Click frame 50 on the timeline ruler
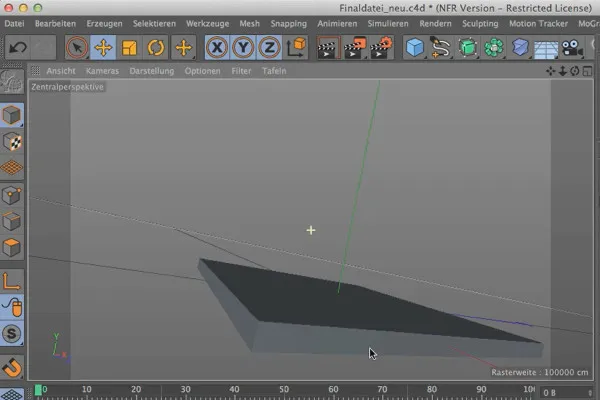This screenshot has height=400, width=600. pos(284,390)
